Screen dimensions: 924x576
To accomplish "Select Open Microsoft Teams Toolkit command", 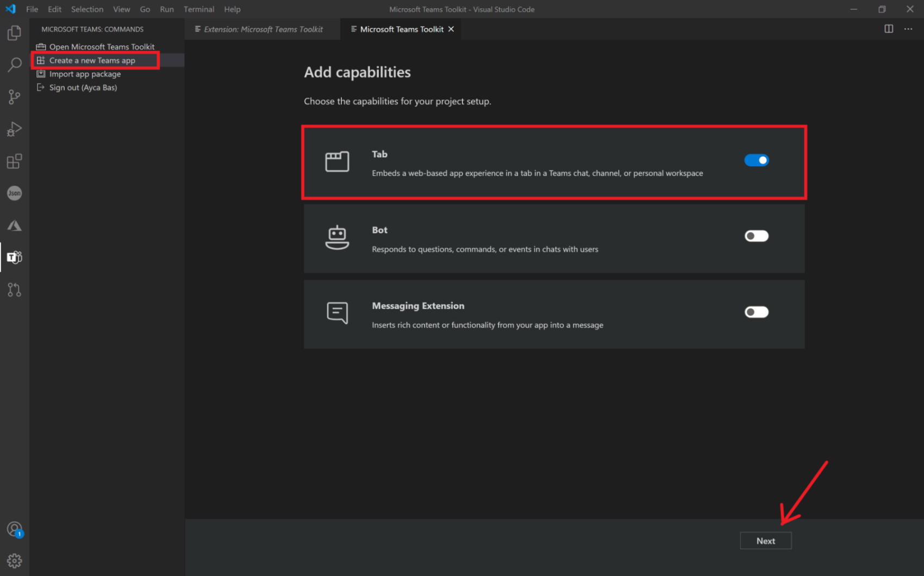I will tap(102, 47).
